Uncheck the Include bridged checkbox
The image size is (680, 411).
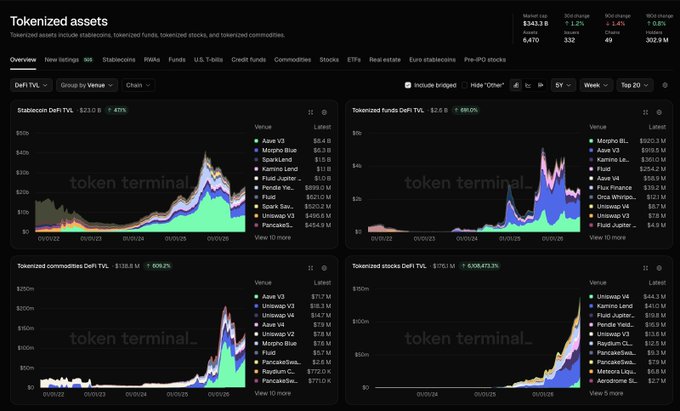click(408, 85)
